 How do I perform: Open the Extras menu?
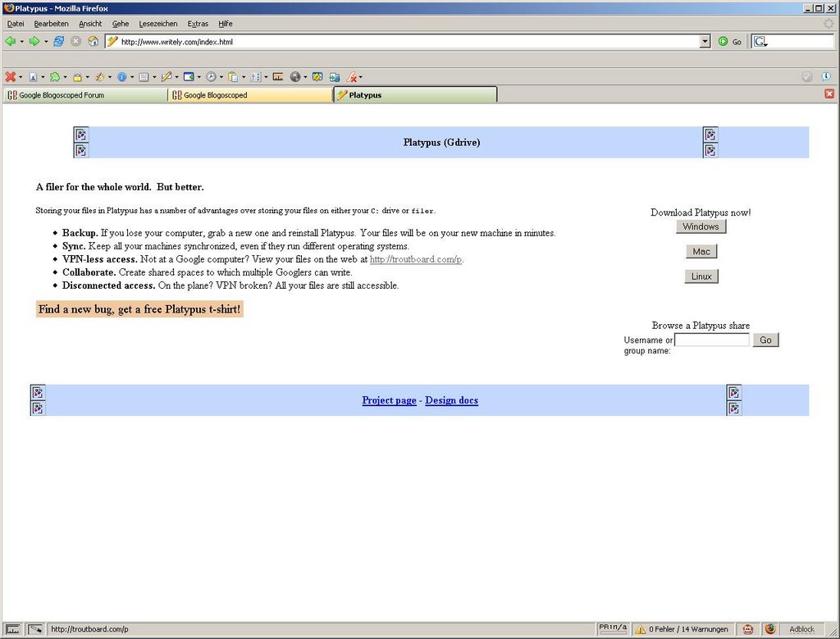point(198,24)
